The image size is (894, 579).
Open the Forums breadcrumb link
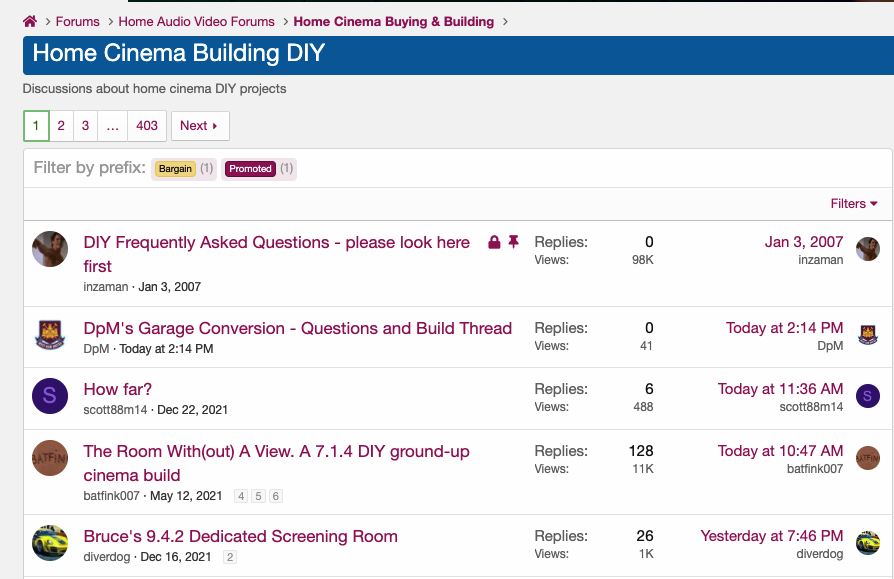[x=78, y=21]
